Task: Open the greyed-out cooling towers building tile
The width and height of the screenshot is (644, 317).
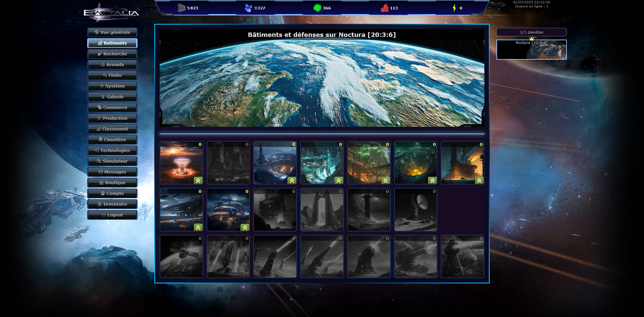Action: [x=228, y=163]
